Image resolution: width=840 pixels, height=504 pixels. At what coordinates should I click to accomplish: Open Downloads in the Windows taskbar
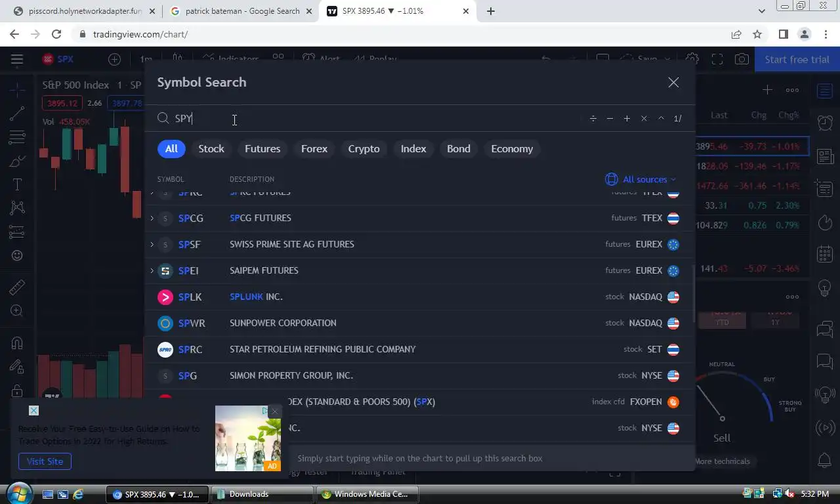point(262,494)
